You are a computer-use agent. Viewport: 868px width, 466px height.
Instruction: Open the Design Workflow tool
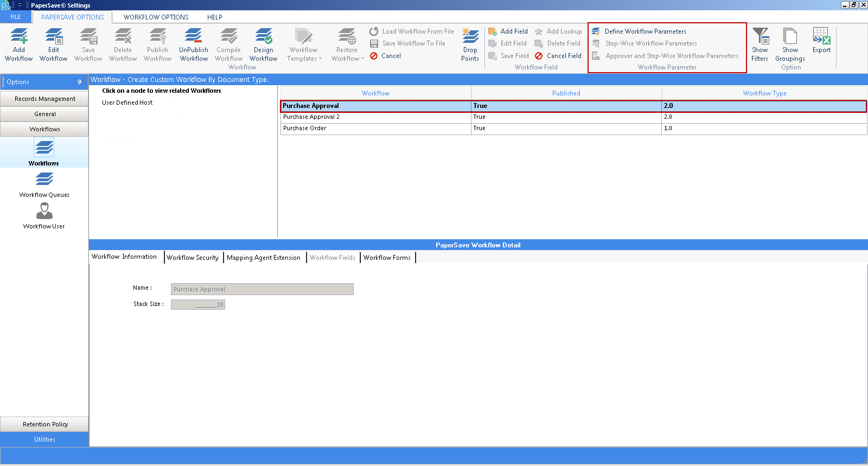click(263, 44)
